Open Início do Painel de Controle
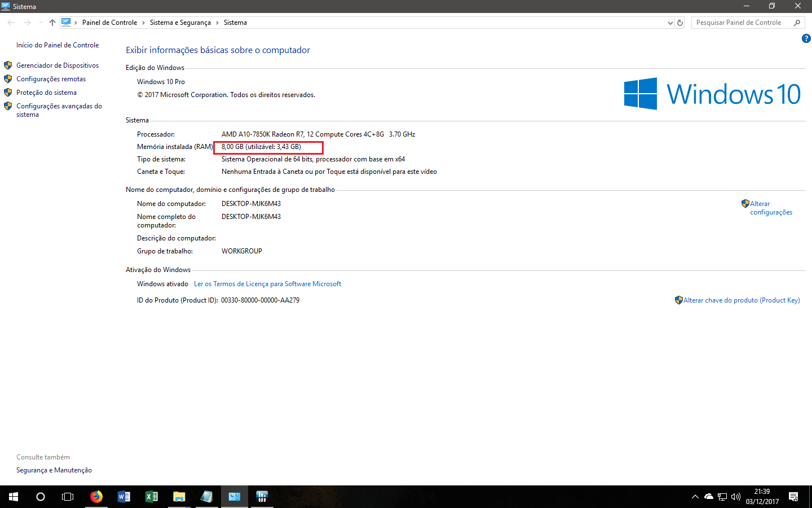 click(58, 45)
